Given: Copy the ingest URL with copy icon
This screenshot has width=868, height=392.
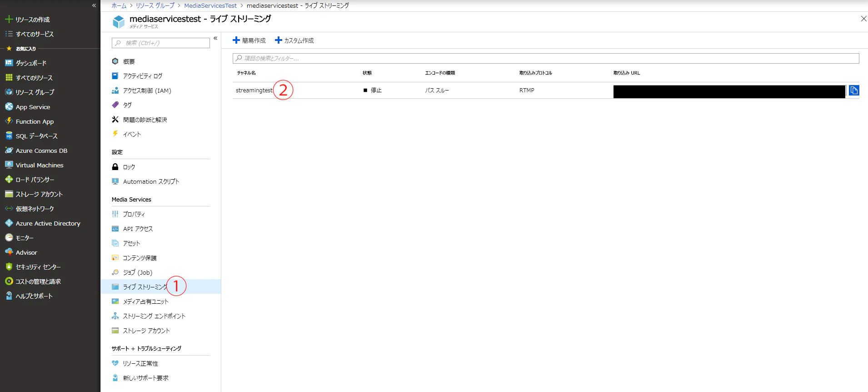Looking at the screenshot, I should tap(854, 90).
